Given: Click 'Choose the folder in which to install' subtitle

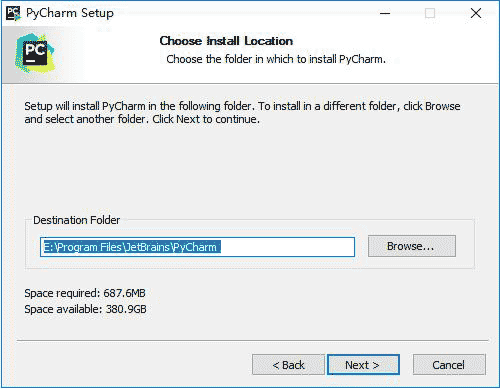Looking at the screenshot, I should (x=276, y=59).
